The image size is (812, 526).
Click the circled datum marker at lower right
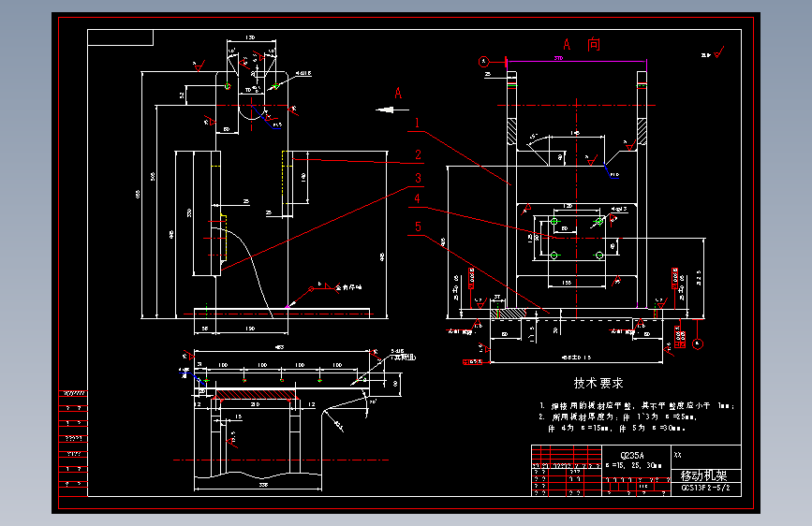698,343
